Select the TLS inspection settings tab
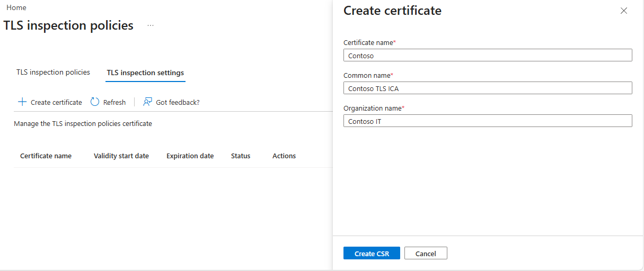644x271 pixels. (145, 73)
